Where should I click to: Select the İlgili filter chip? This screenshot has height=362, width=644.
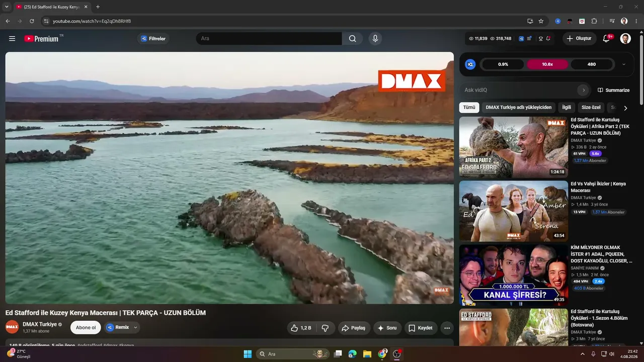coord(567,107)
